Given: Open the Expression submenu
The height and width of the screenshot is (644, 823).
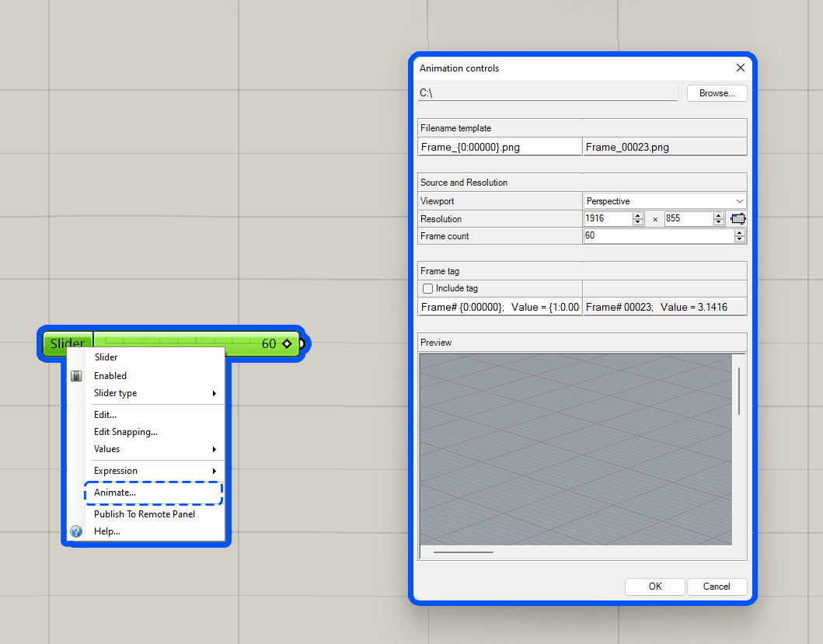Looking at the screenshot, I should (155, 471).
